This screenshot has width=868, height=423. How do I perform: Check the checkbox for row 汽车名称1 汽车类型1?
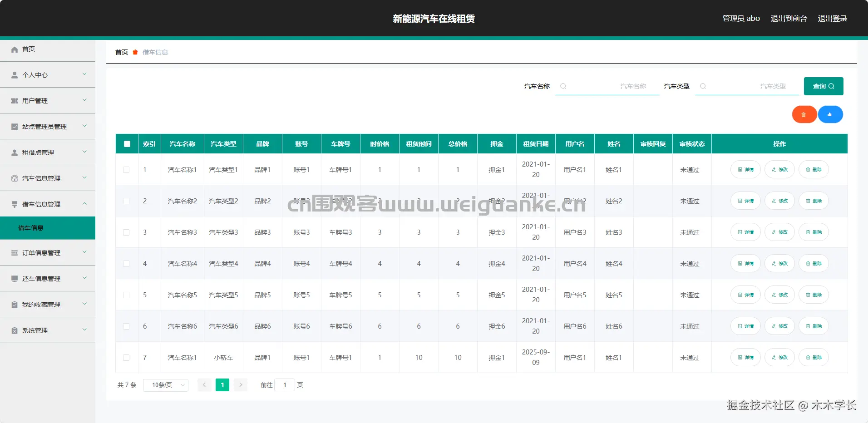pos(126,170)
